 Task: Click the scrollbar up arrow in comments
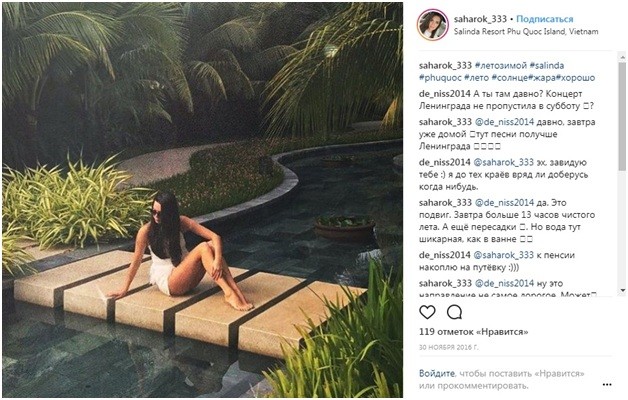622,58
